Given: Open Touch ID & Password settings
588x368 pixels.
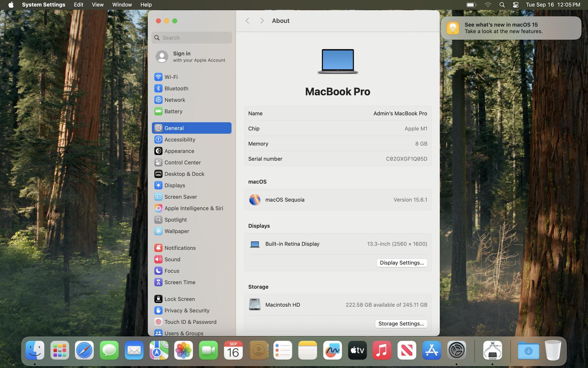Looking at the screenshot, I should click(x=192, y=322).
